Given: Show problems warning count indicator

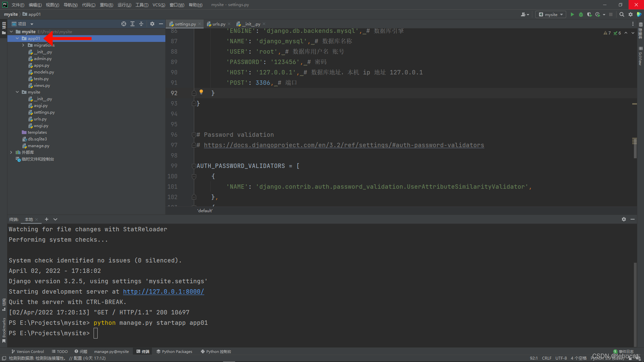Looking at the screenshot, I should point(607,33).
